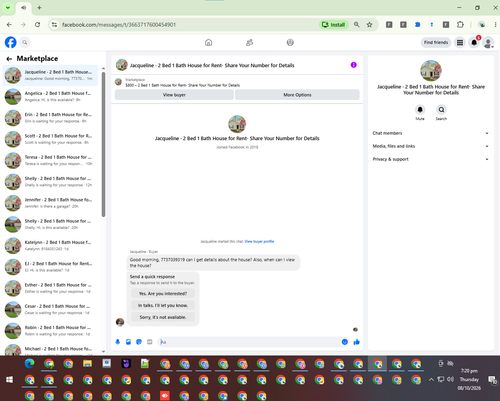Go back with the browser back arrow
Image resolution: width=500 pixels, height=401 pixels.
tap(9, 25)
